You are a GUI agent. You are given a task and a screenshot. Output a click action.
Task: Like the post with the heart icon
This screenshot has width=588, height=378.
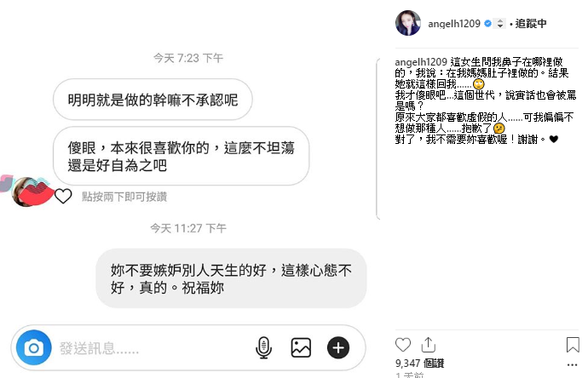(403, 345)
